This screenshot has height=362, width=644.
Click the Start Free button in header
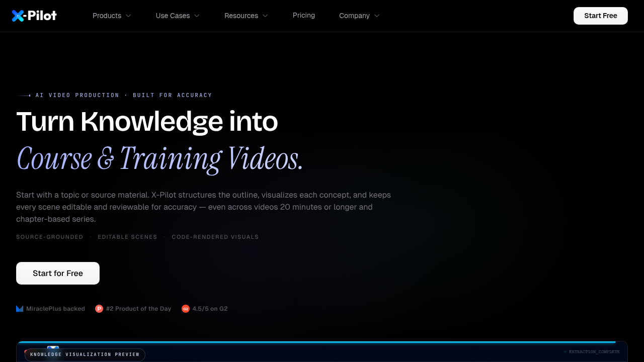[x=601, y=16]
